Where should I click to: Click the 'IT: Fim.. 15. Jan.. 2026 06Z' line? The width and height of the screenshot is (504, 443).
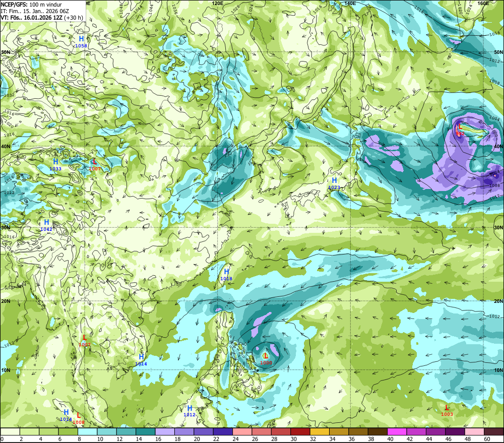point(35,11)
